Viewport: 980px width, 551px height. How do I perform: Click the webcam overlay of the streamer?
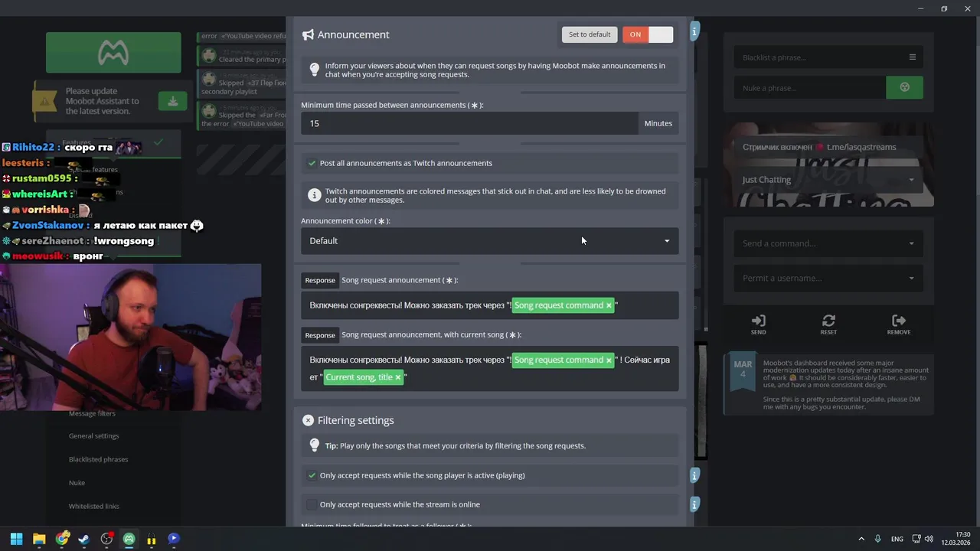coord(130,337)
